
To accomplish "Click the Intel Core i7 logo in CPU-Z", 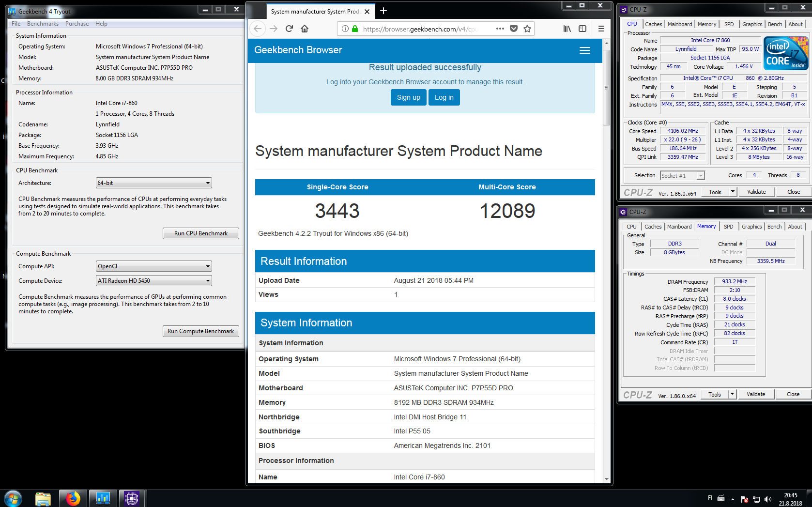I will click(x=786, y=53).
